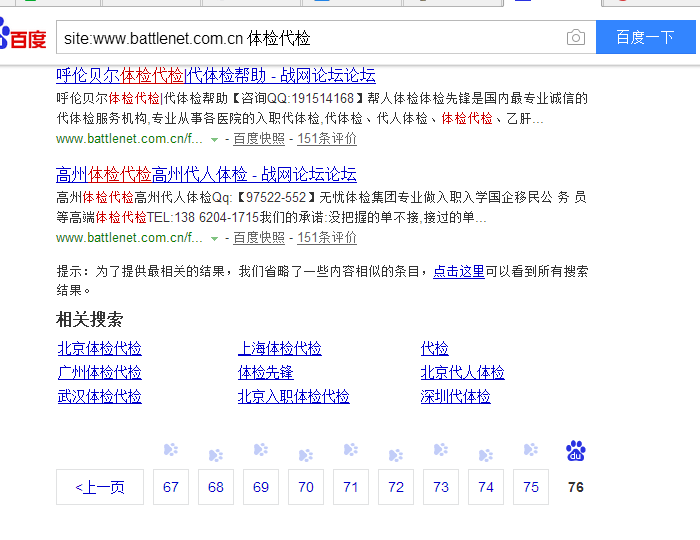Image resolution: width=700 pixels, height=540 pixels.
Task: Go to results page 69
Action: tap(261, 487)
